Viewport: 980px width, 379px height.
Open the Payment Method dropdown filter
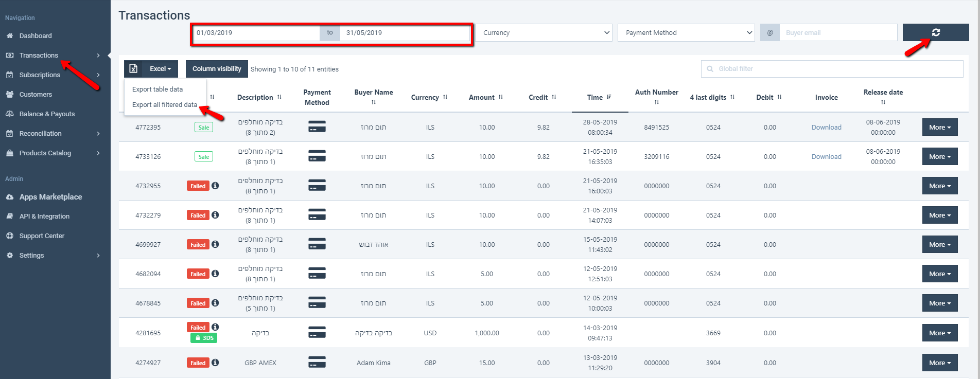click(687, 32)
